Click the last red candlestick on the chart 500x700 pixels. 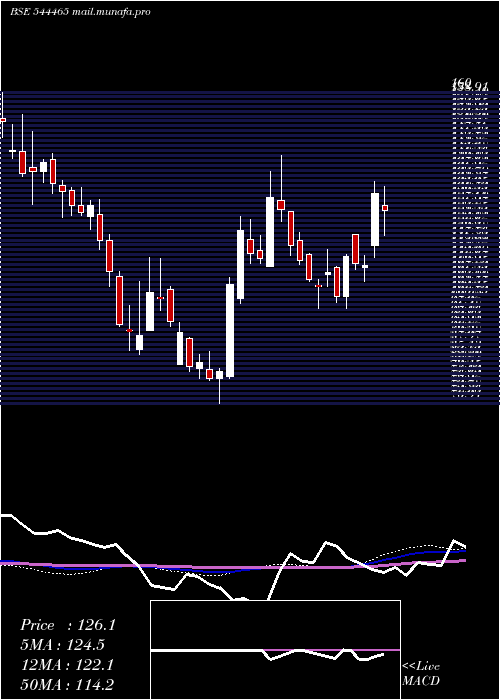[385, 208]
